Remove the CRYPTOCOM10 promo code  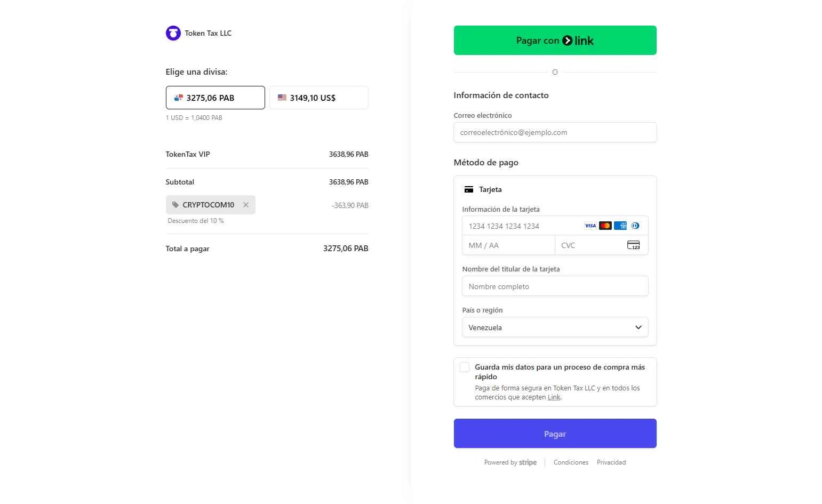[x=246, y=205]
